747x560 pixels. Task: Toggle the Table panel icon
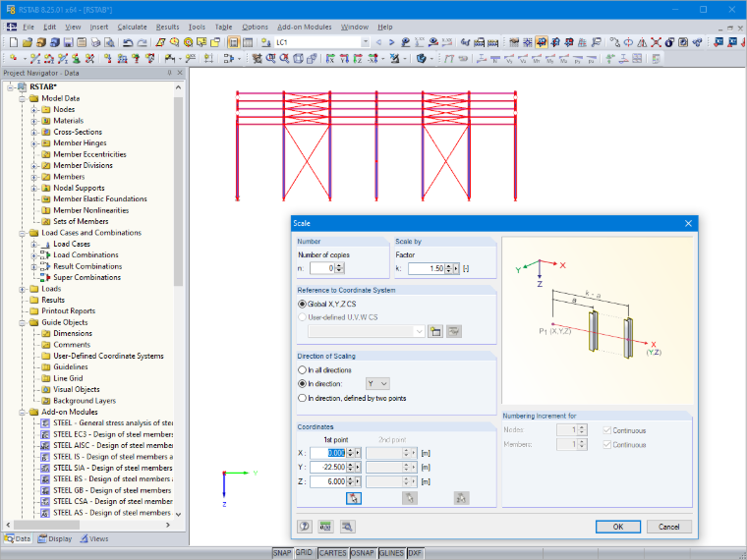248,42
